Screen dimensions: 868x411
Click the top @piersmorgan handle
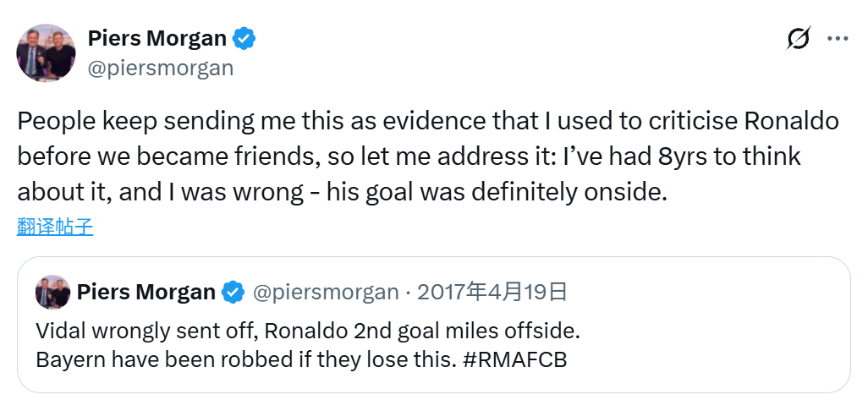click(x=160, y=68)
